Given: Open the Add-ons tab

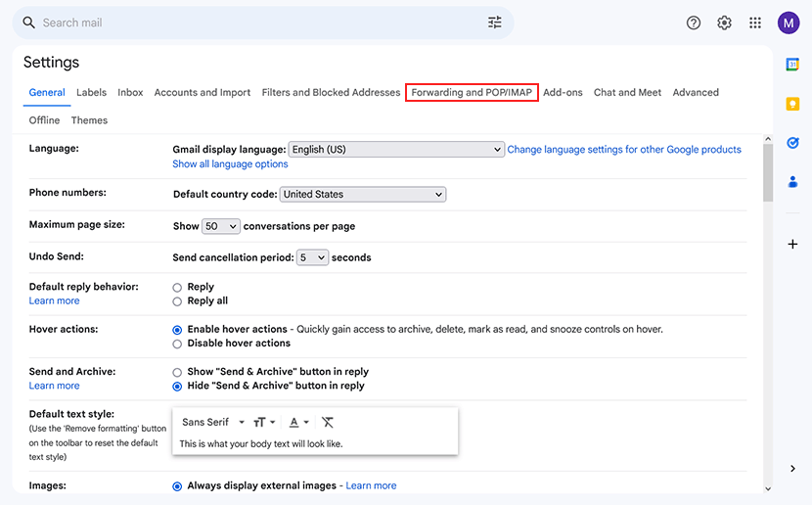Looking at the screenshot, I should pos(563,92).
